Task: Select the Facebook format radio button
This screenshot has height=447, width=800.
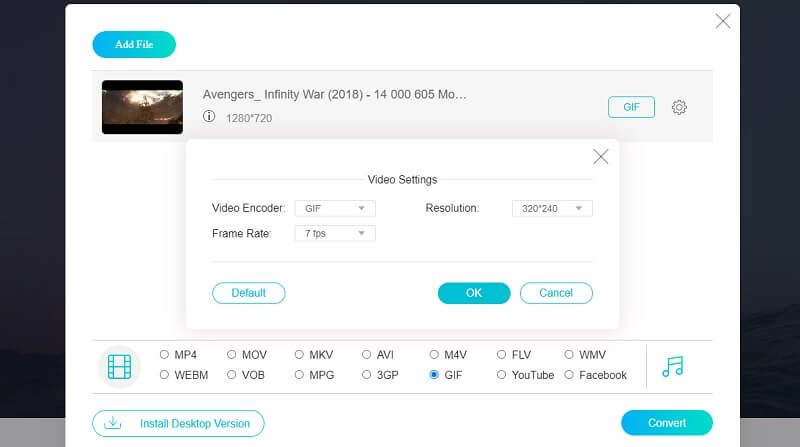Action: point(569,375)
